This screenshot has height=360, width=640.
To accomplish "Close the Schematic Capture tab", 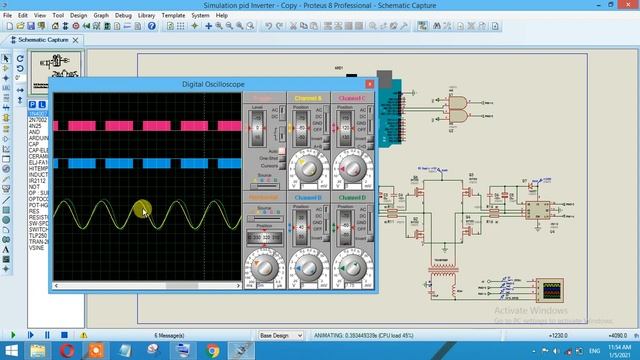I will click(76, 40).
